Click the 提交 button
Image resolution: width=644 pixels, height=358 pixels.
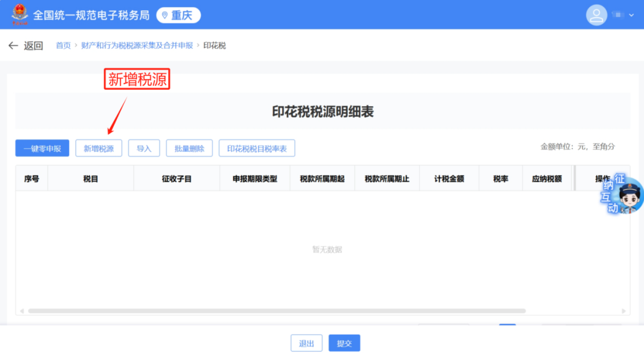(x=344, y=343)
